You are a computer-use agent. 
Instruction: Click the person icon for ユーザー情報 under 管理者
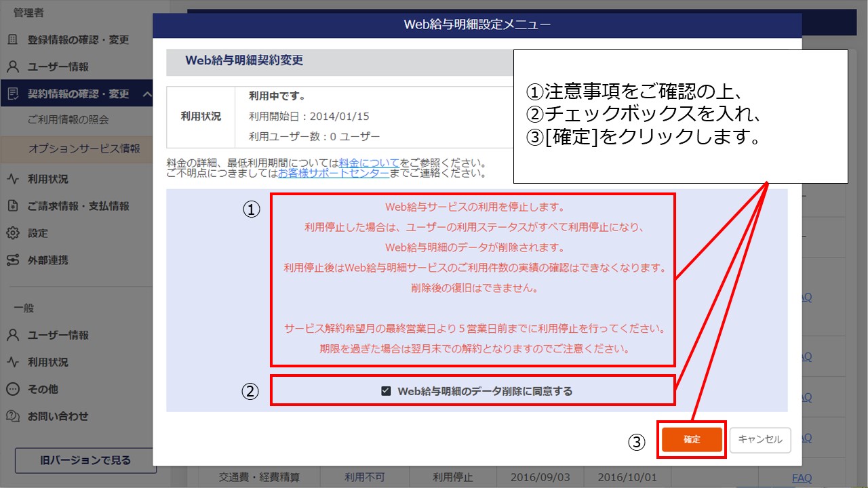pyautogui.click(x=13, y=67)
